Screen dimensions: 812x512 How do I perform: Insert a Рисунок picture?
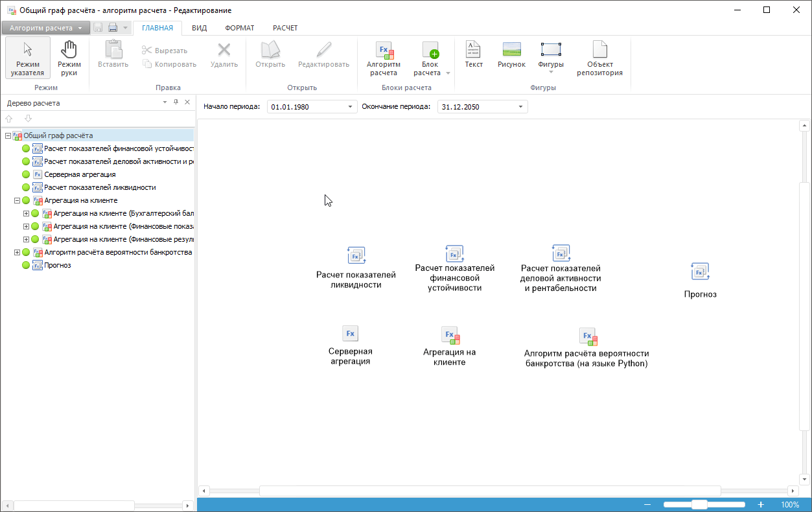point(512,54)
